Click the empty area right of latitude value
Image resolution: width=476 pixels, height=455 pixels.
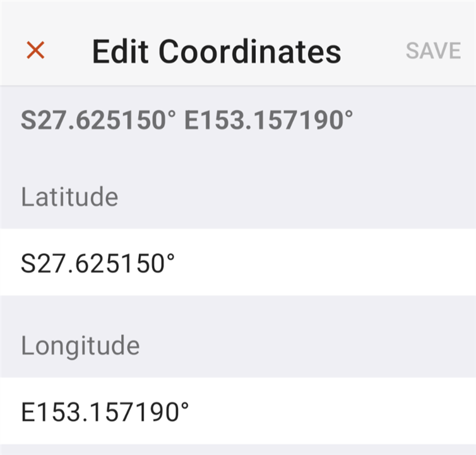325,262
